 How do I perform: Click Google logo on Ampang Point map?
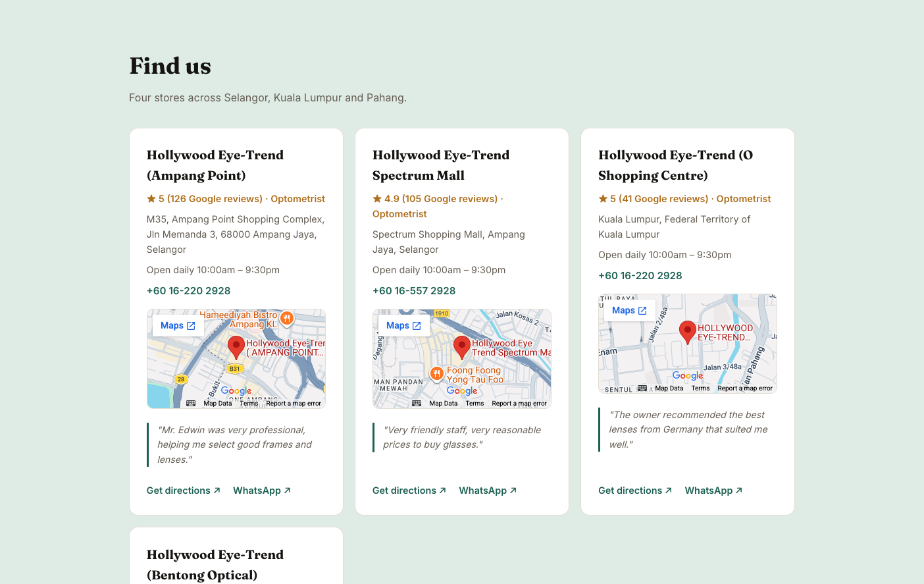(236, 390)
